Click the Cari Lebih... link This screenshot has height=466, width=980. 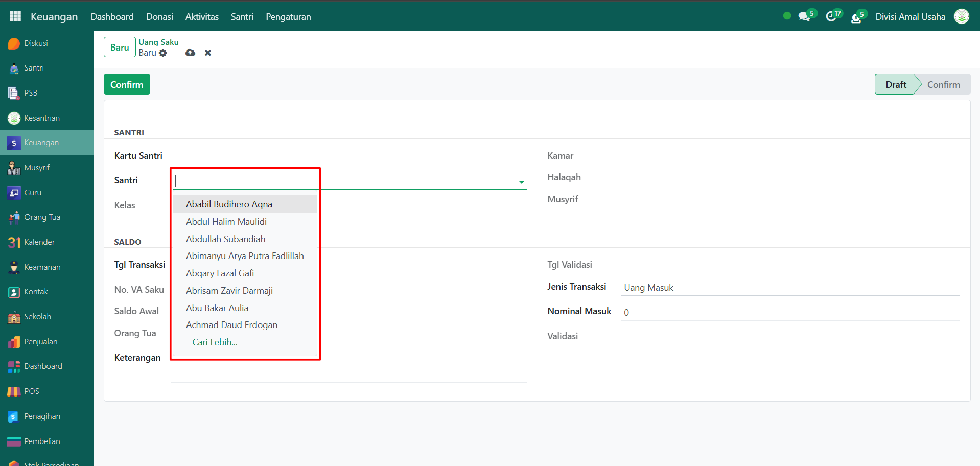coord(215,342)
